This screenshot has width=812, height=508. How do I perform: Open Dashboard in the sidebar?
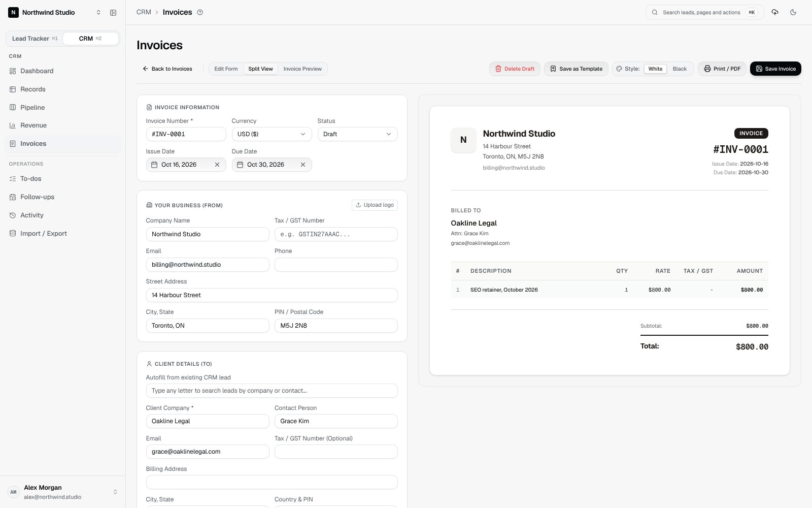pyautogui.click(x=63, y=71)
